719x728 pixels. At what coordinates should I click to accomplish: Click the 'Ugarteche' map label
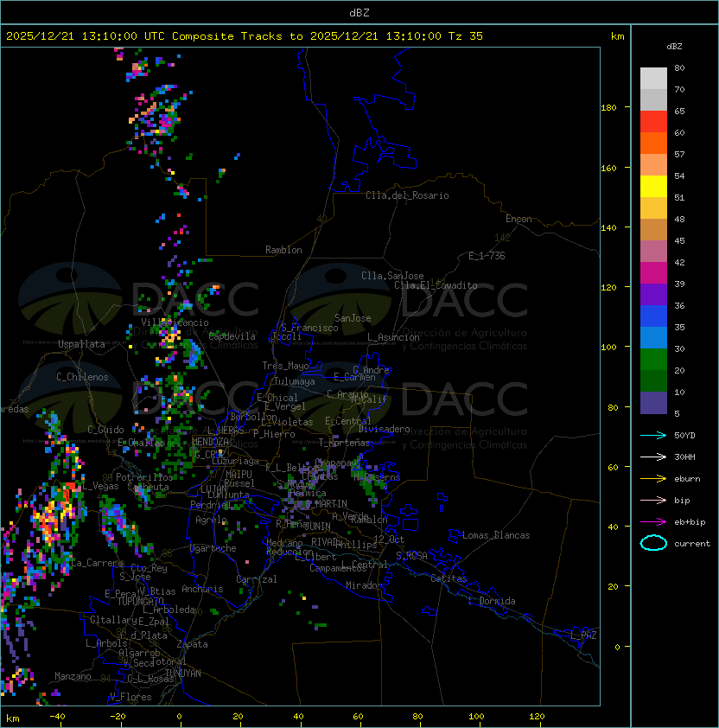coord(213,548)
